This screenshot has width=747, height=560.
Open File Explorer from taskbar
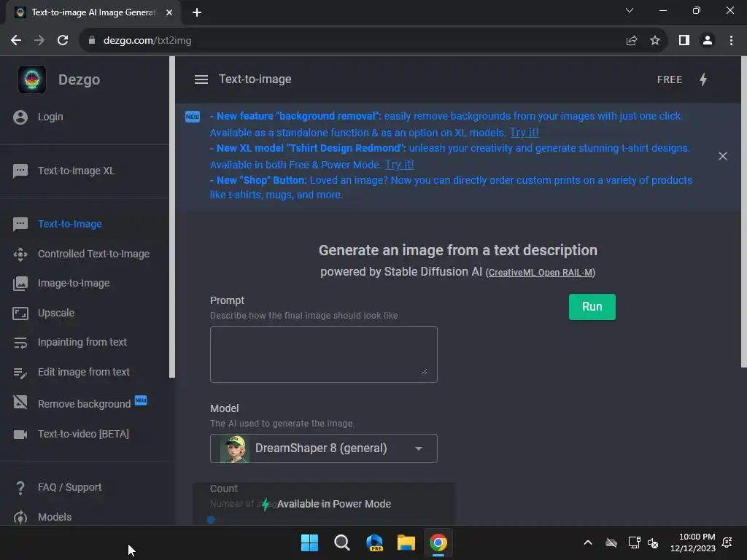pos(406,542)
